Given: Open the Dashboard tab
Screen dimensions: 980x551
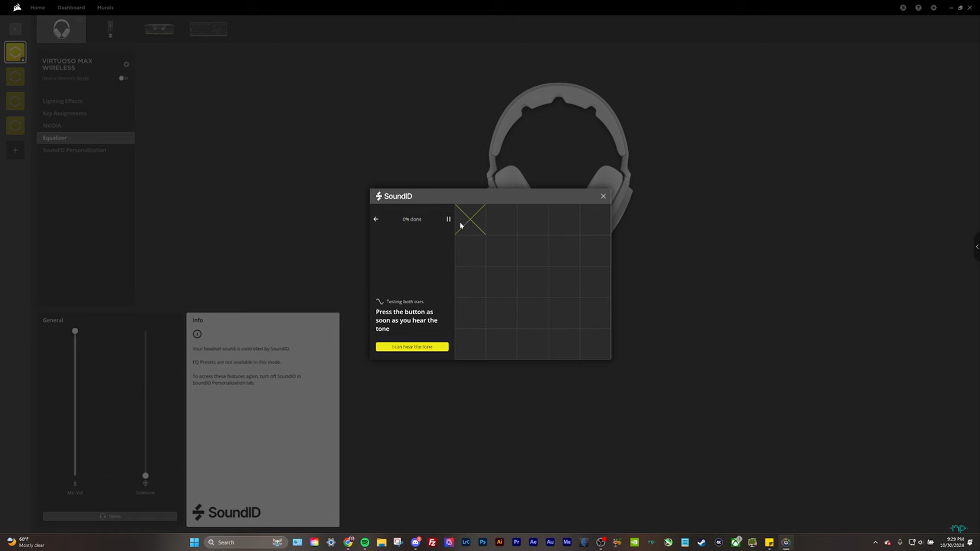Looking at the screenshot, I should pos(71,8).
